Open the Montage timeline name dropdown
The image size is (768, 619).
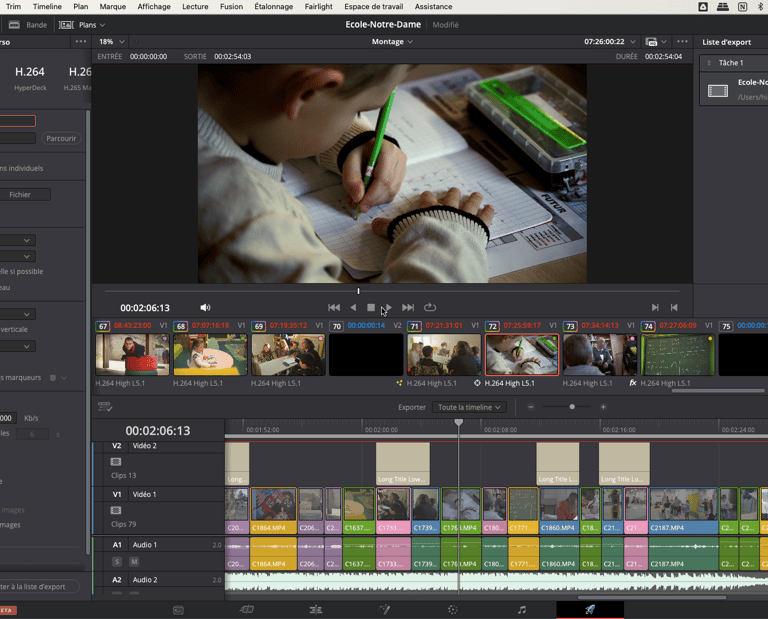coord(392,42)
